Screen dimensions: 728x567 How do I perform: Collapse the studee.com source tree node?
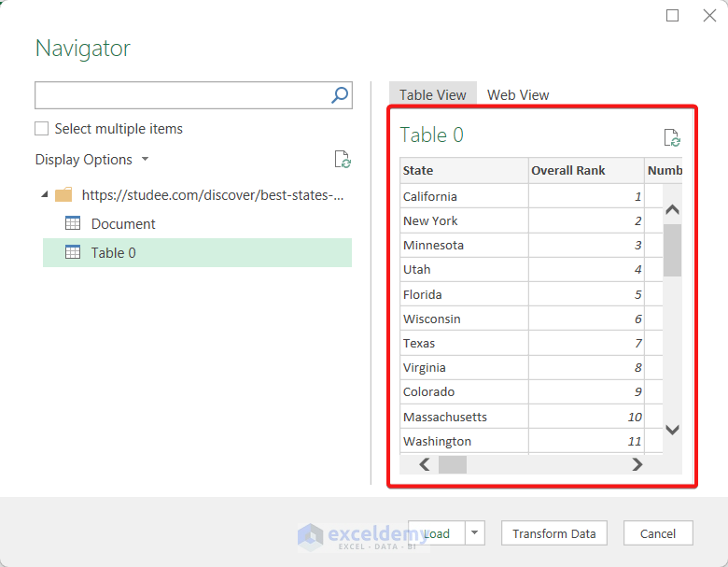point(45,195)
